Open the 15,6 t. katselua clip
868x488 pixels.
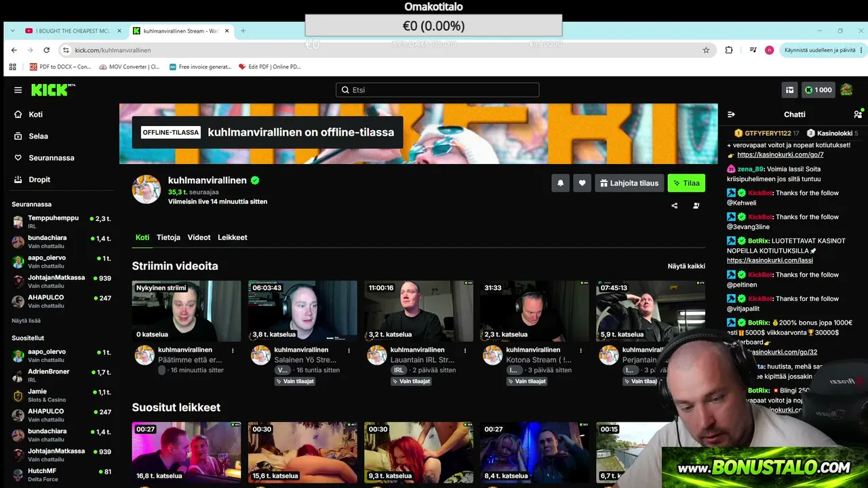[x=302, y=453]
